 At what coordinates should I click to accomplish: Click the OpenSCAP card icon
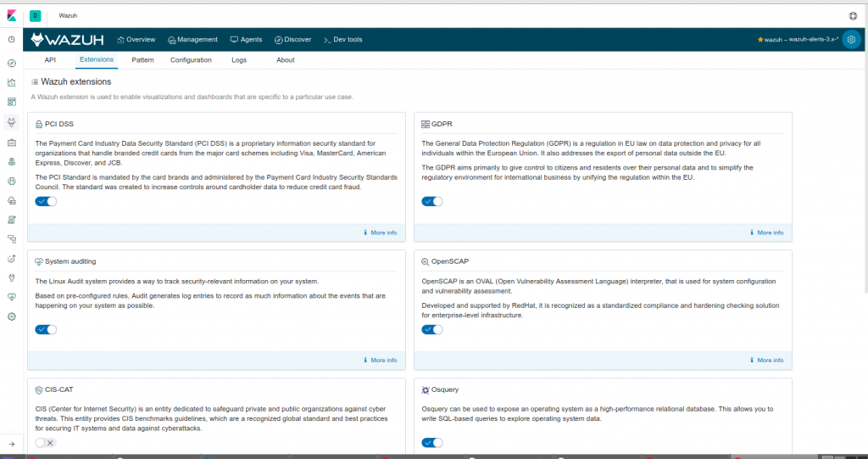pos(426,261)
